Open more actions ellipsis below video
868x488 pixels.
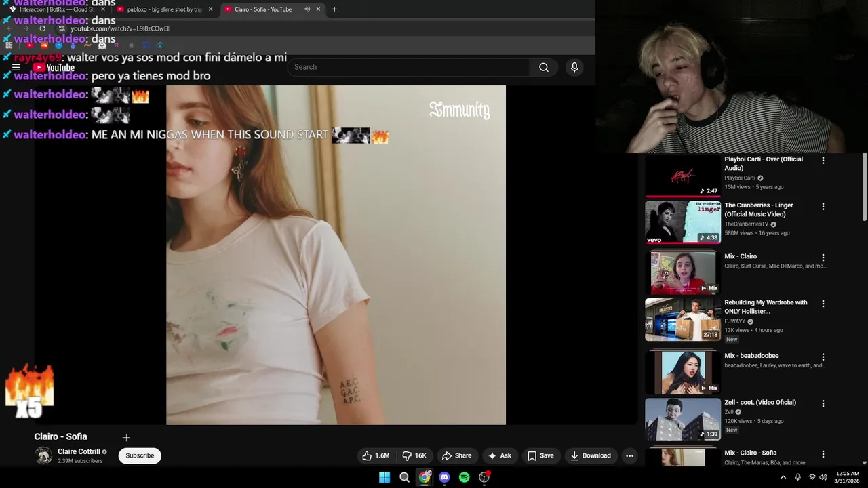click(x=629, y=455)
